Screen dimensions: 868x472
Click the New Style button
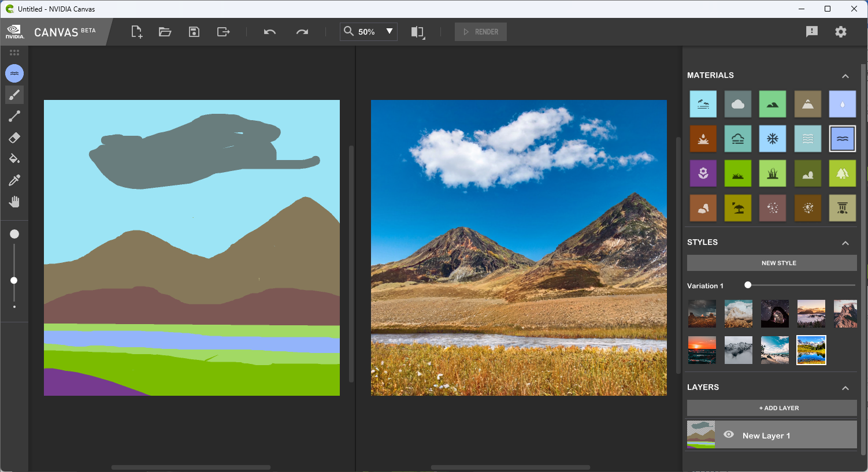[771, 263]
